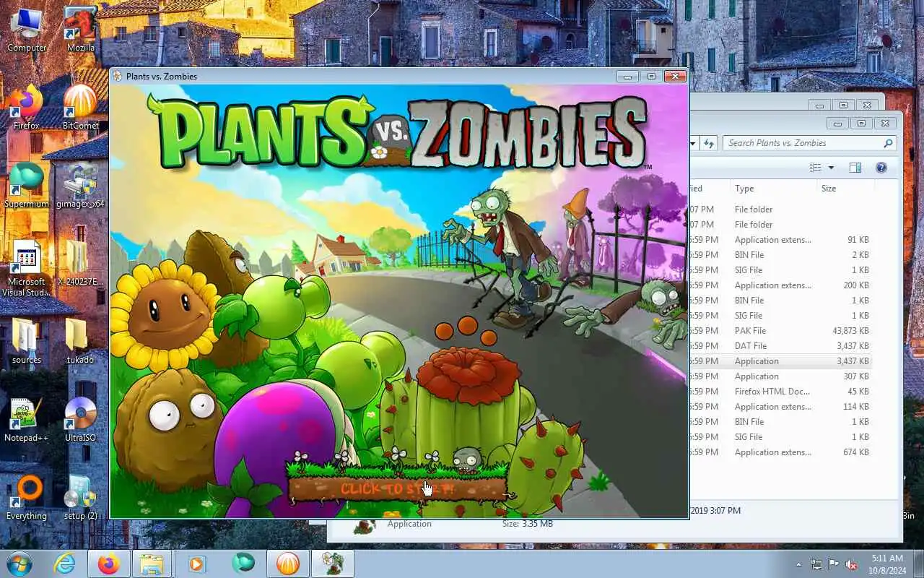Viewport: 924px width, 578px height.
Task: Minimize the Plants vs. Zombies window
Action: click(628, 76)
